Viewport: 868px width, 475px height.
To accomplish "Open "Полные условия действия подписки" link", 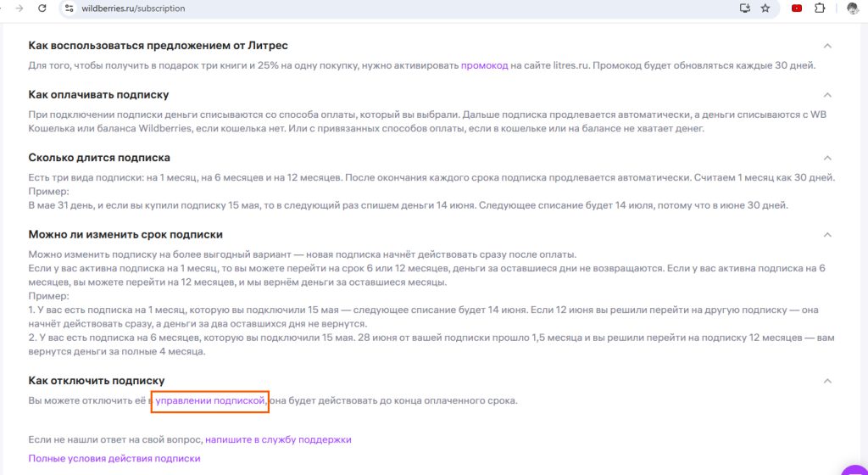I will point(114,458).
